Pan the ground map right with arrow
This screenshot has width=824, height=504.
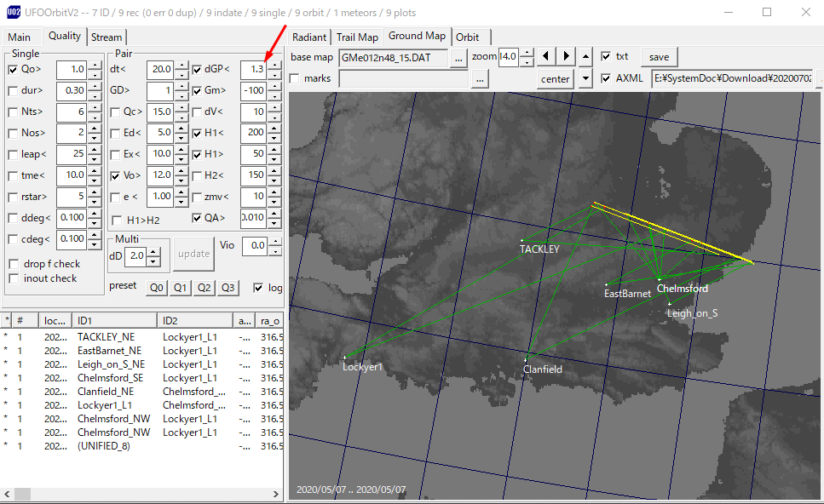(x=565, y=57)
